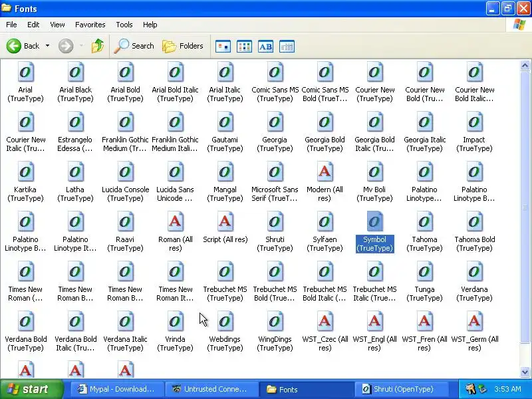Select the Mv Boli font icon
The image size is (532, 399).
pyautogui.click(x=375, y=172)
